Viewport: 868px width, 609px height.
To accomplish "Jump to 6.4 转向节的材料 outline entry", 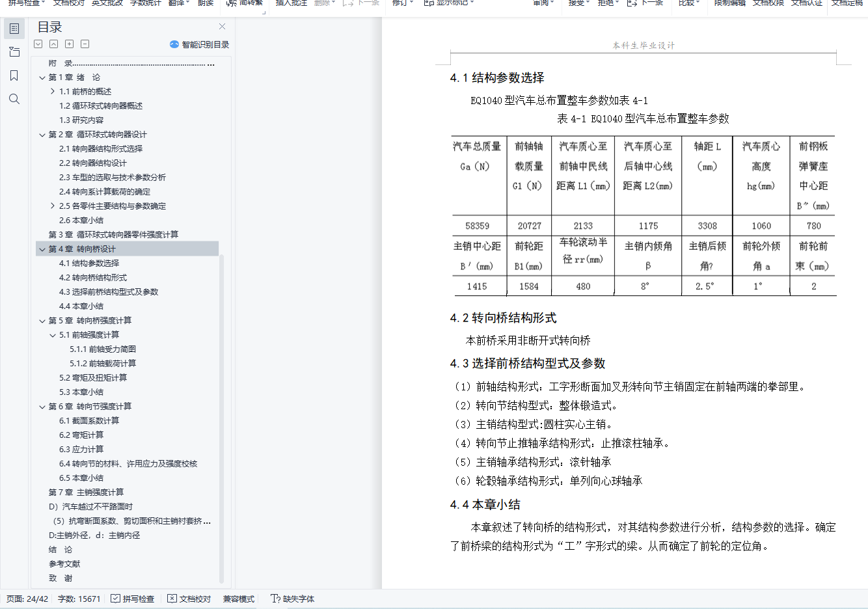I will click(x=128, y=464).
